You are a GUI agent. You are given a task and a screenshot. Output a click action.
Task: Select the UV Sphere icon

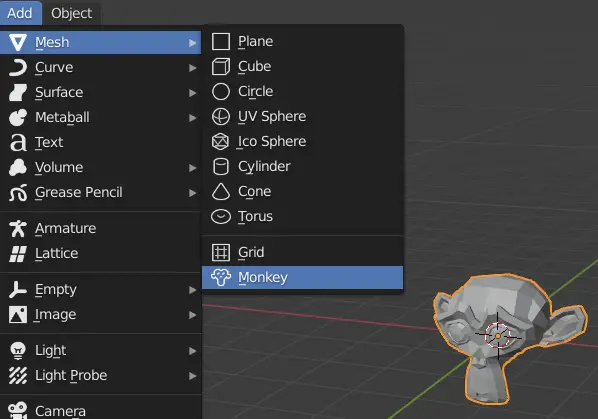click(x=221, y=117)
